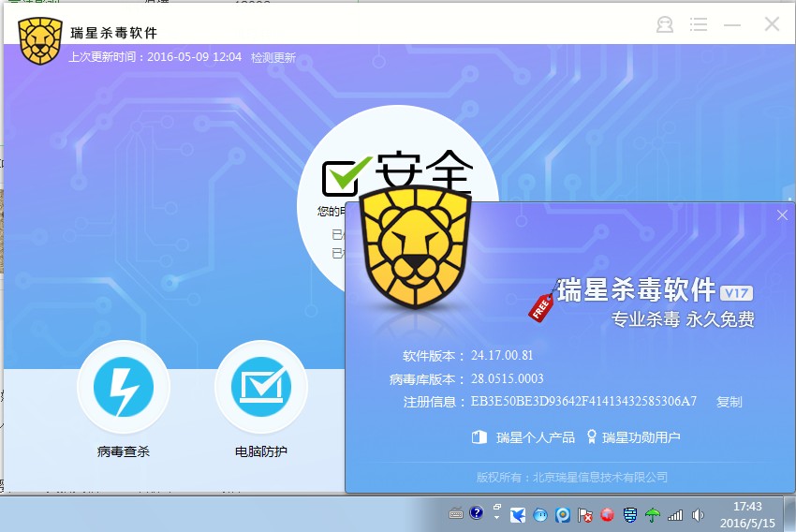This screenshot has width=796, height=532.
Task: Click the 检测更新 check update link
Action: point(273,58)
